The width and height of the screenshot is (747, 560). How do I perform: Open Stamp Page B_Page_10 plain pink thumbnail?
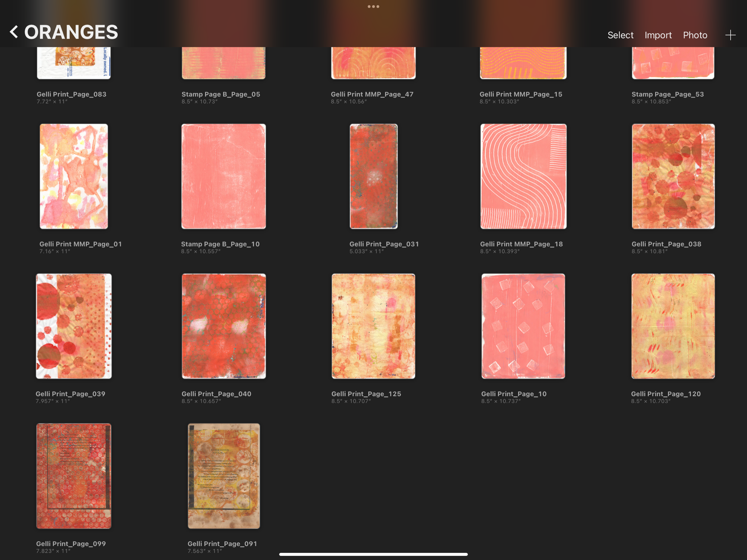[x=224, y=176]
